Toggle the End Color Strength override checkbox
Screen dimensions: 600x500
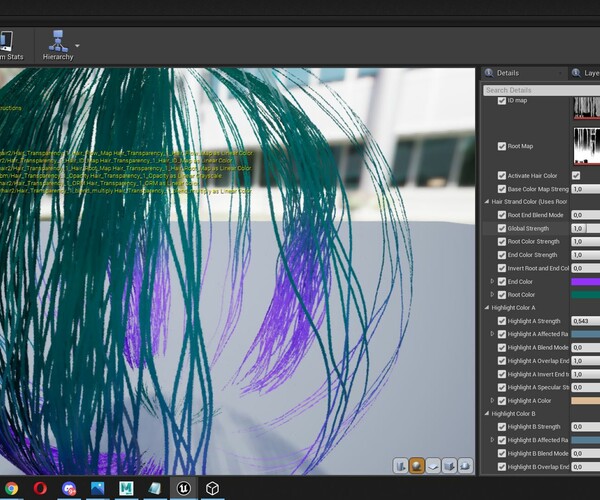(502, 255)
